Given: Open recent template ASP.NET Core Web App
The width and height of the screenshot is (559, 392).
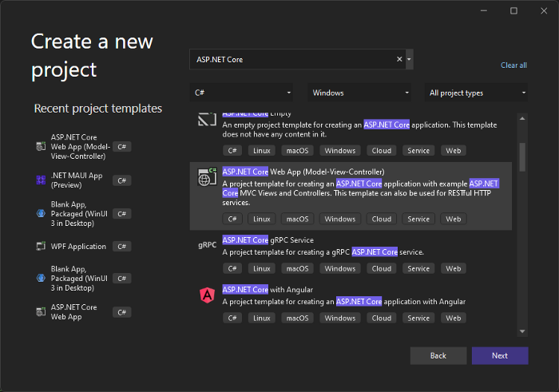Looking at the screenshot, I should pos(83,312).
